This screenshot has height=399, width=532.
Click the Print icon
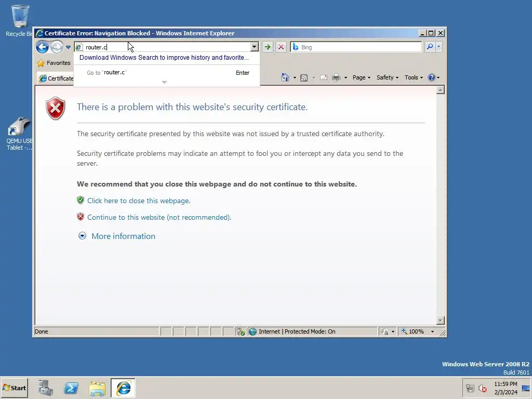point(336,78)
